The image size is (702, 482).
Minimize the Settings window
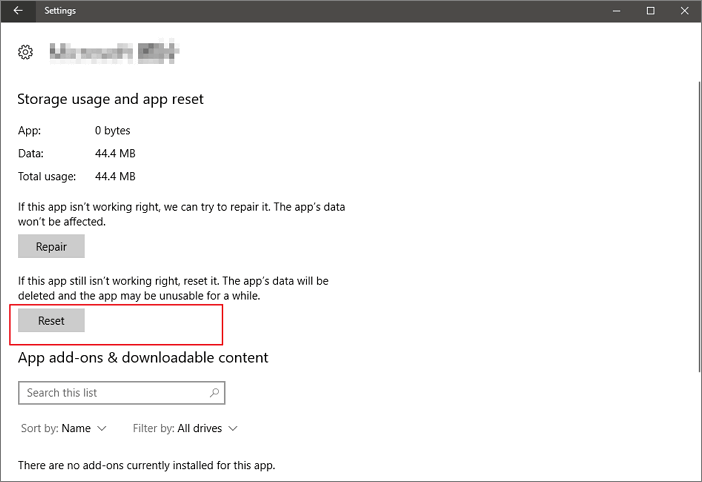pos(617,11)
